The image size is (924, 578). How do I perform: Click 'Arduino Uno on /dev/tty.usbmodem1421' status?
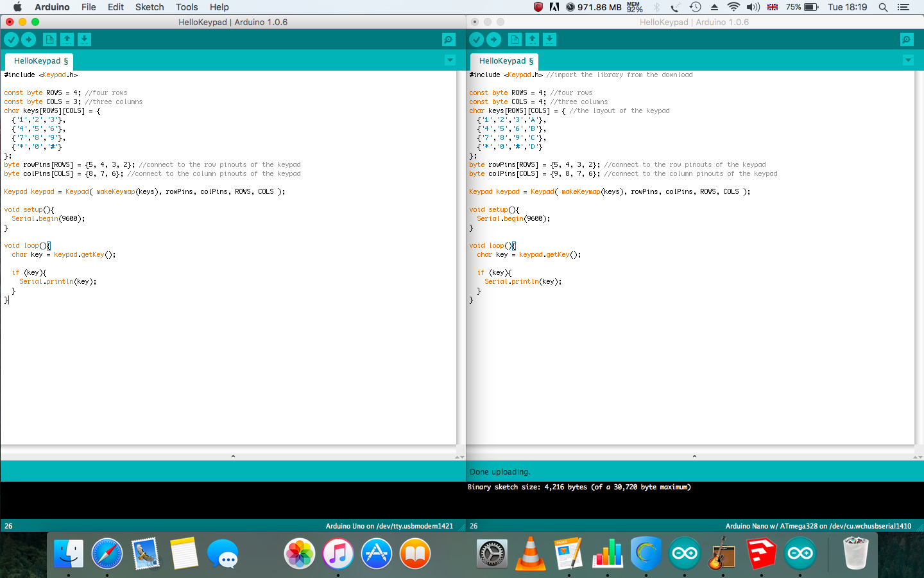coord(389,526)
